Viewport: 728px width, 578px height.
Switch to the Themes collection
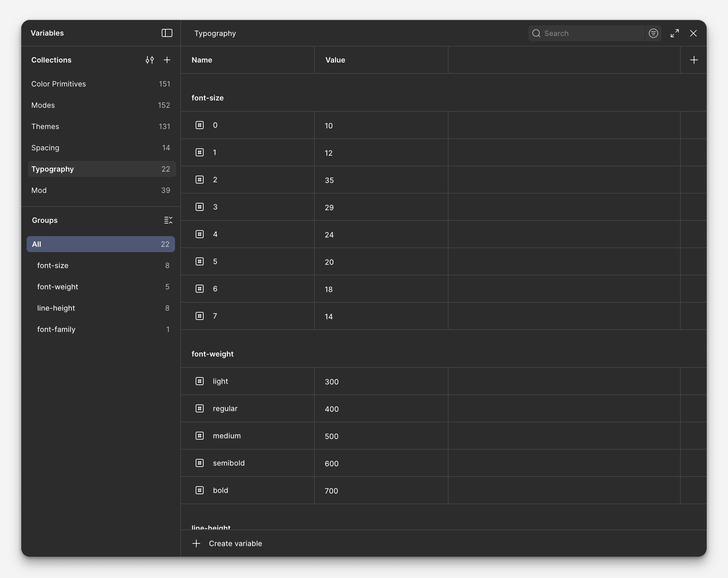coord(45,126)
